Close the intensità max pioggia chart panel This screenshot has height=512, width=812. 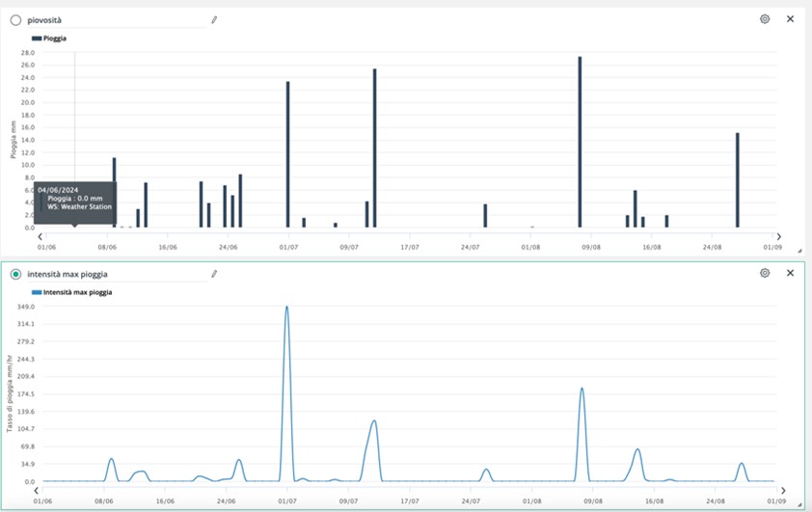click(x=790, y=273)
